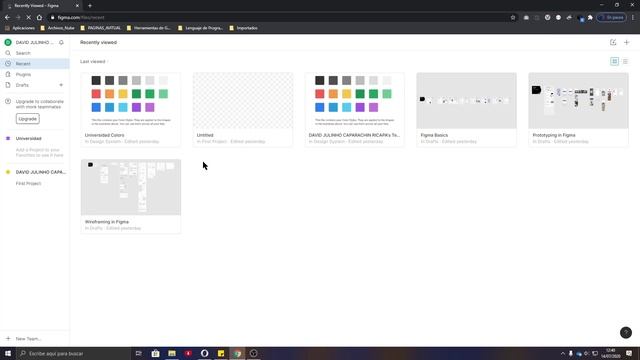Open Microsoft Store taskbar icon
The width and height of the screenshot is (640, 360).
pos(156,353)
